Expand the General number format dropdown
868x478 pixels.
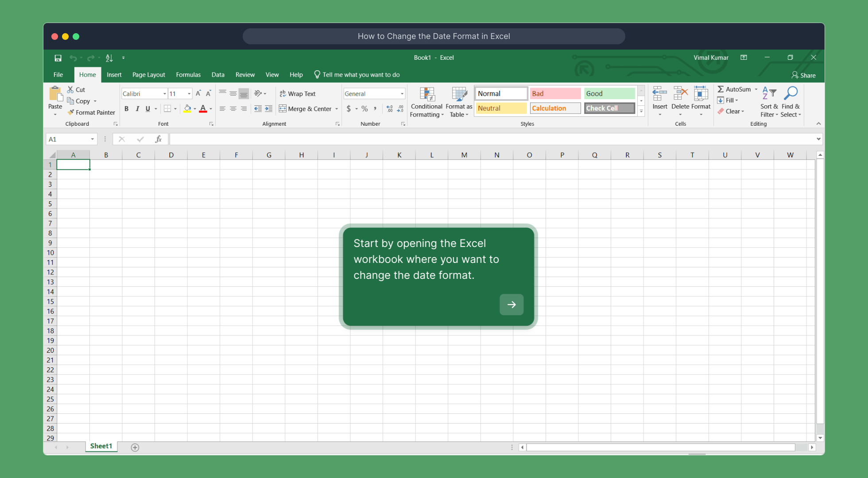click(402, 94)
